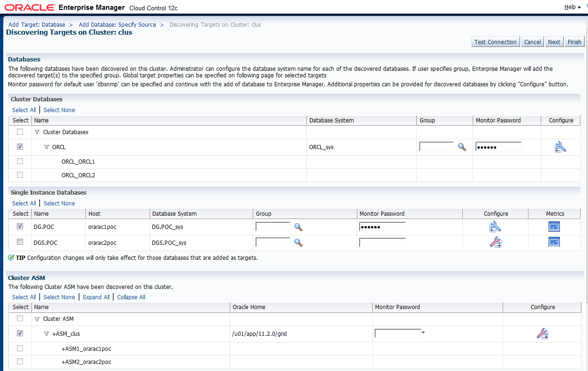Open Group search magnifier for ORCL database

[x=462, y=147]
